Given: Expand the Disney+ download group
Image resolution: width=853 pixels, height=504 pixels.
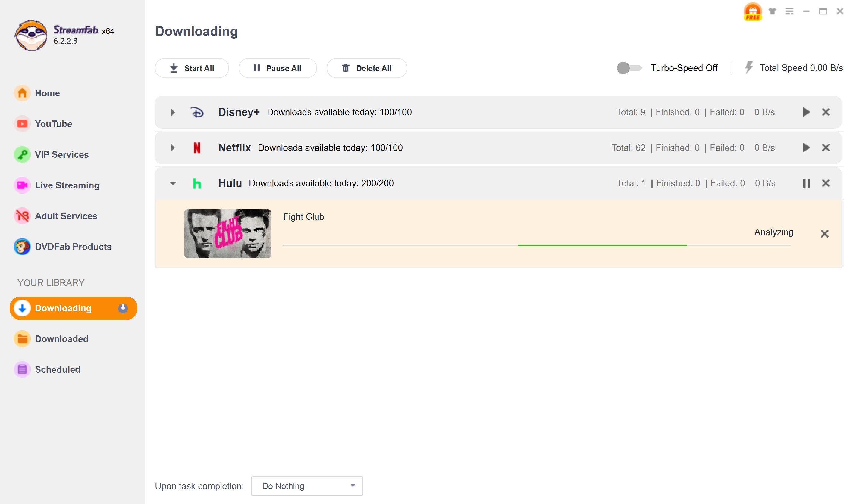Looking at the screenshot, I should [173, 112].
